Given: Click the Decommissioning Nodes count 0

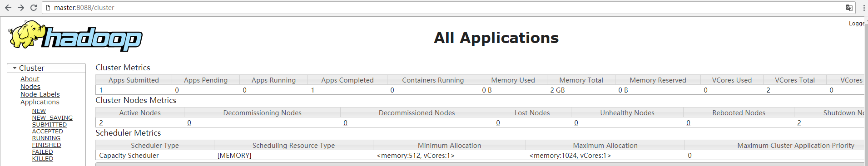Looking at the screenshot, I should pyautogui.click(x=189, y=123).
